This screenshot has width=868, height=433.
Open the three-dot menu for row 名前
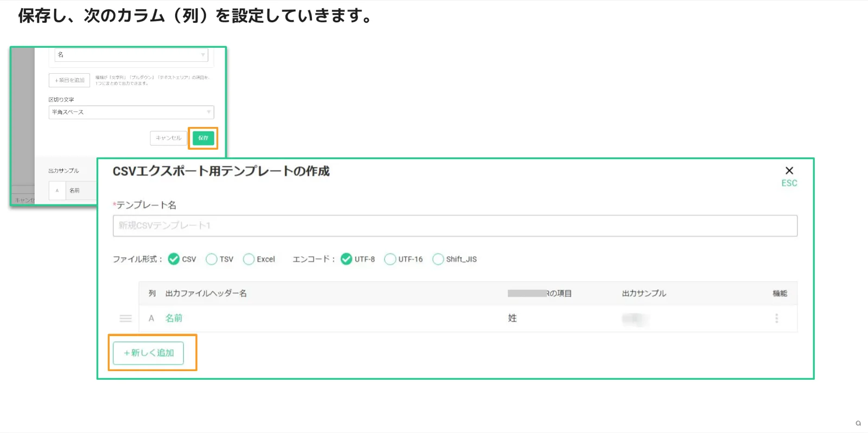pyautogui.click(x=776, y=319)
